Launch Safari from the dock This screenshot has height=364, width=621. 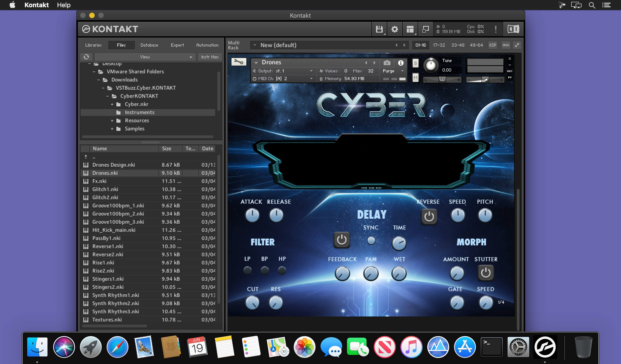[x=117, y=347]
